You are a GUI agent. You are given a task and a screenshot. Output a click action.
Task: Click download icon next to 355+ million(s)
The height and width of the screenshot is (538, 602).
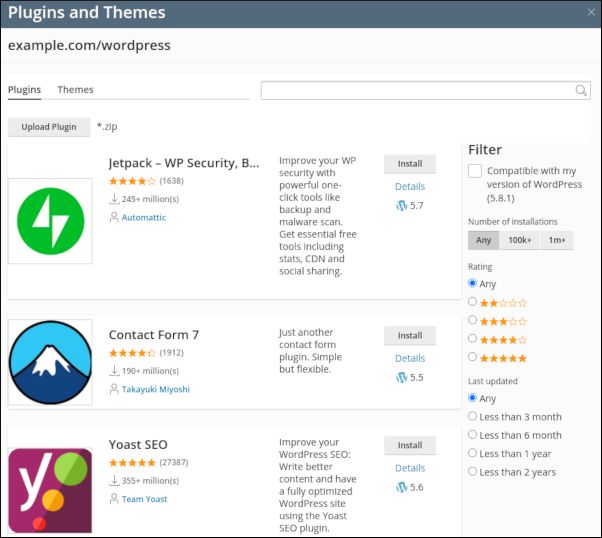click(x=114, y=480)
